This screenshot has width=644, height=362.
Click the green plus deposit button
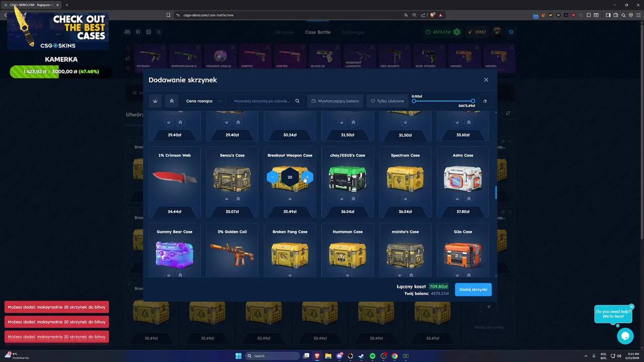tap(457, 32)
